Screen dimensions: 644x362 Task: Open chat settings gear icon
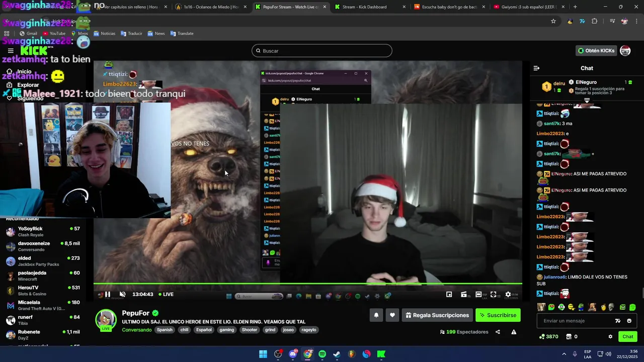(610, 337)
